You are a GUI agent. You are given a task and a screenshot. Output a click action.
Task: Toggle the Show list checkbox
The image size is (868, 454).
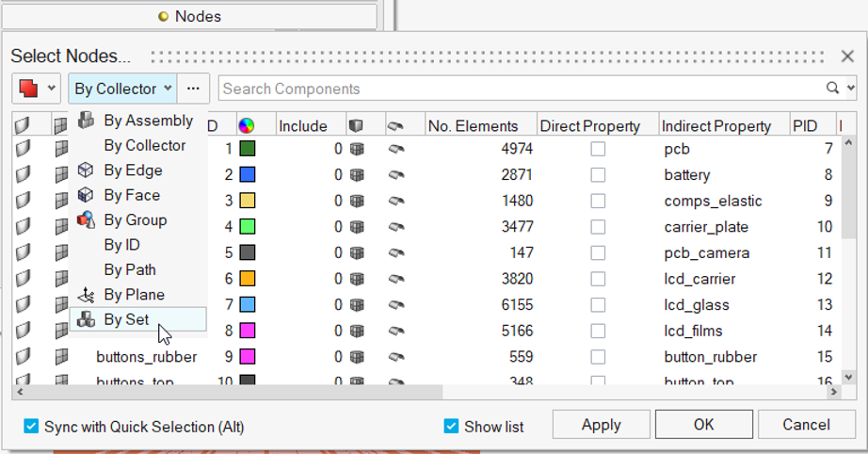[x=451, y=427]
